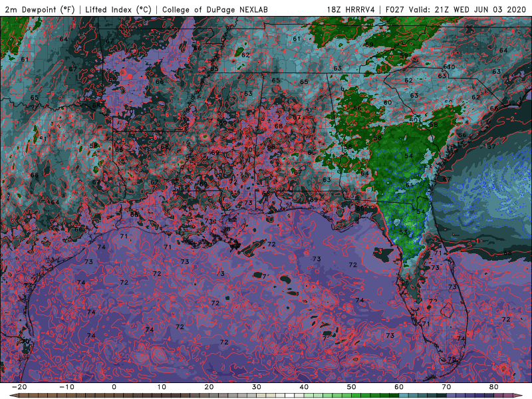Image resolution: width=532 pixels, height=399 pixels.
Task: Click the "Lifted Index (°C)" title text
Action: point(118,9)
